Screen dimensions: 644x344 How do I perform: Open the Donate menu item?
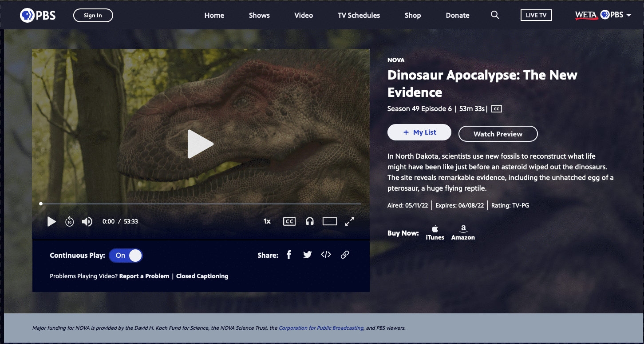[458, 15]
